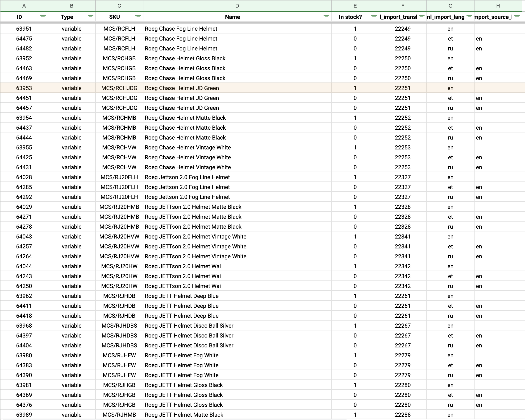Image resolution: width=525 pixels, height=420 pixels.
Task: Select cell with ID 63951
Action: point(24,29)
